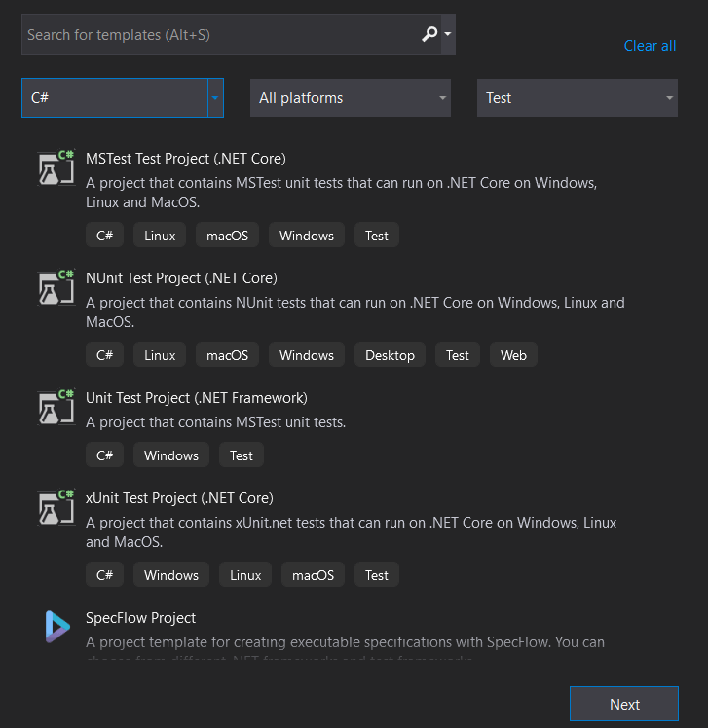Click the C# tag under Unit Test Project
Image resolution: width=708 pixels, height=728 pixels.
pos(104,455)
